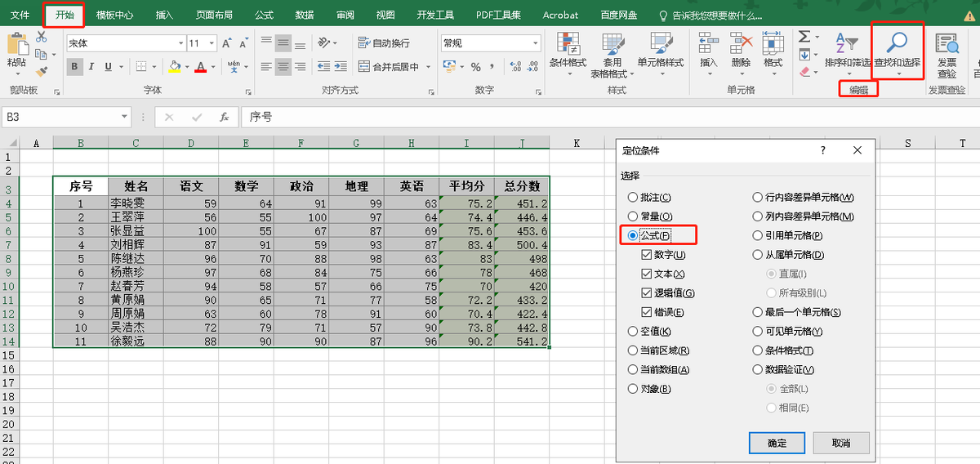Click the 取消 button

tap(841, 443)
